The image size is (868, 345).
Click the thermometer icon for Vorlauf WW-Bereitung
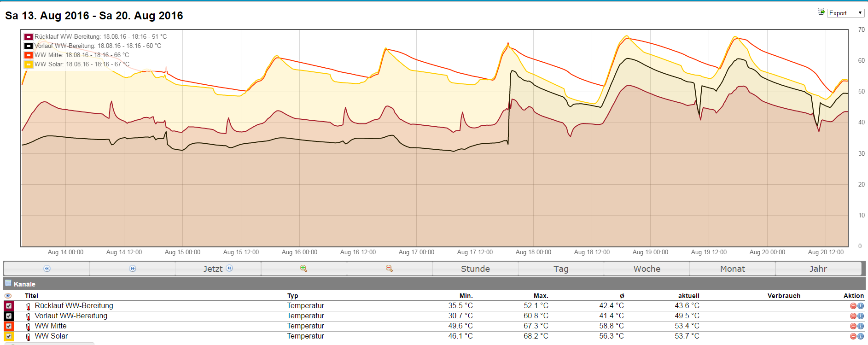tap(28, 316)
